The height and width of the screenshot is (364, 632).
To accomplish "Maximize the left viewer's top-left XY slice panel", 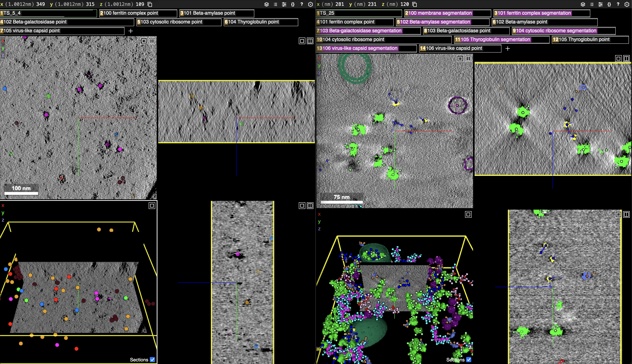I will (144, 41).
